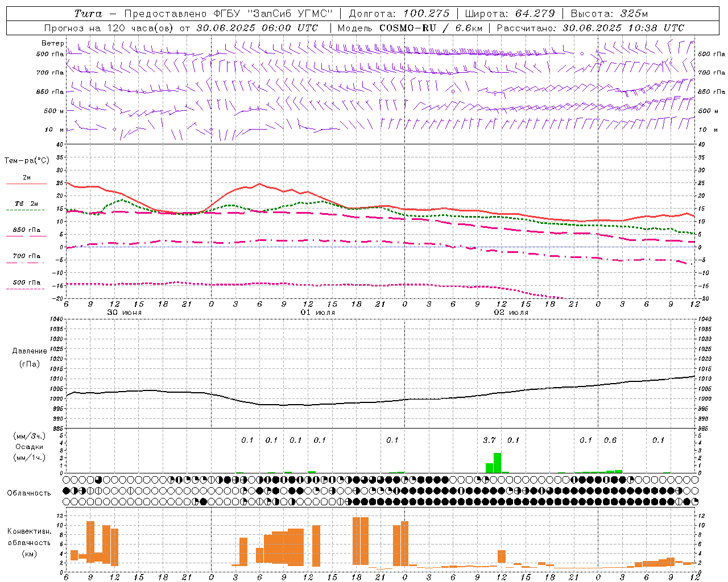
Task: Click the station name "Tura" in the header
Action: (88, 14)
